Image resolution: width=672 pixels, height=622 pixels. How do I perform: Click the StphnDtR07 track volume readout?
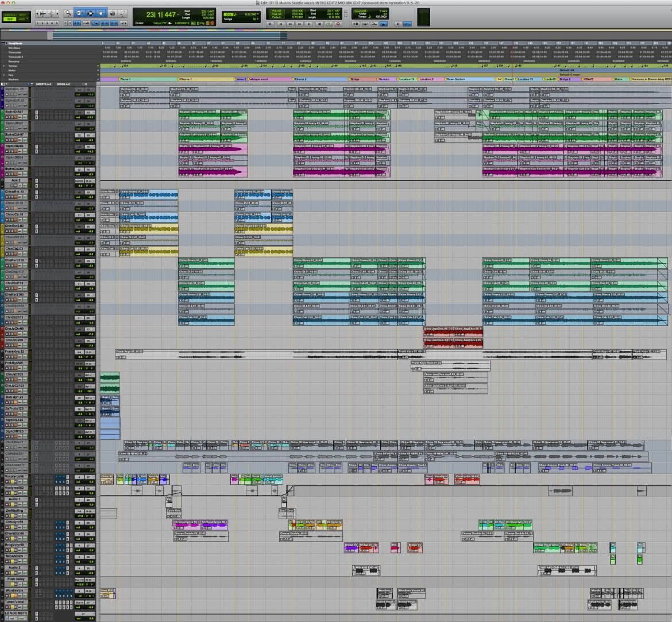(85, 117)
